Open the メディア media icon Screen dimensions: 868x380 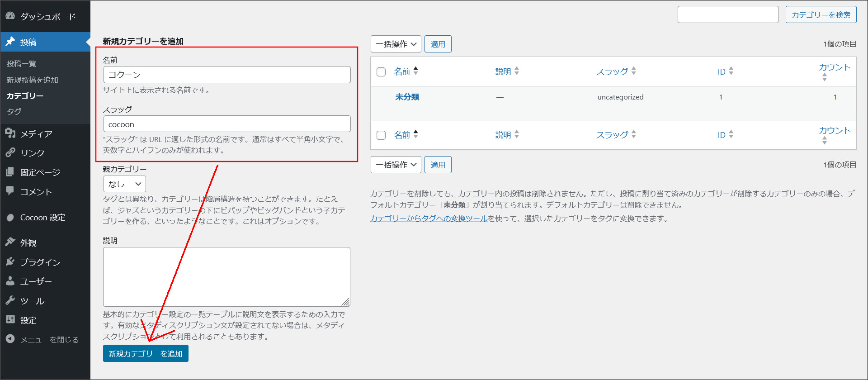tap(10, 133)
